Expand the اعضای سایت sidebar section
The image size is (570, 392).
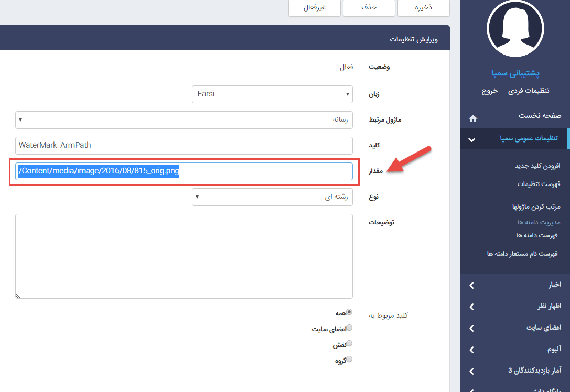coord(471,329)
